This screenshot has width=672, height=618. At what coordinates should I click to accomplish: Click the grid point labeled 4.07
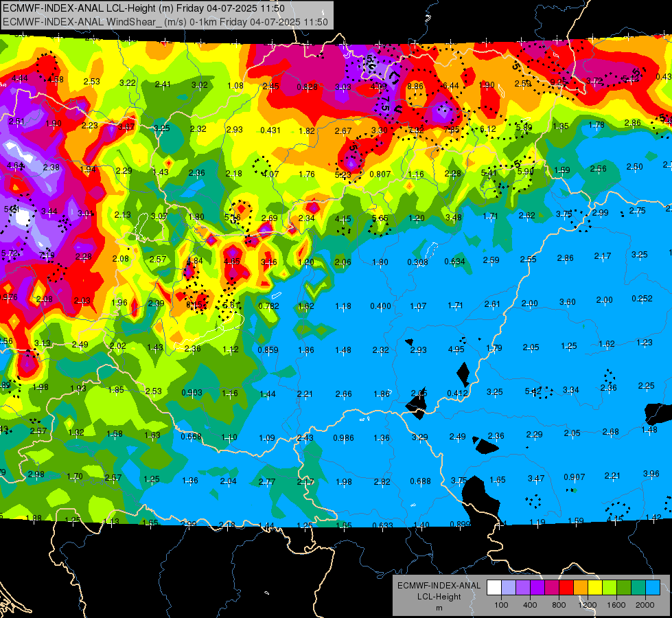(270, 174)
